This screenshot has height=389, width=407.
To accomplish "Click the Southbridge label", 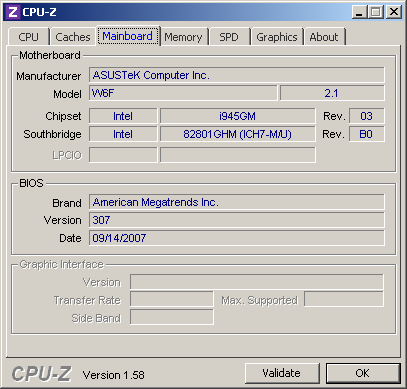I will (x=52, y=134).
